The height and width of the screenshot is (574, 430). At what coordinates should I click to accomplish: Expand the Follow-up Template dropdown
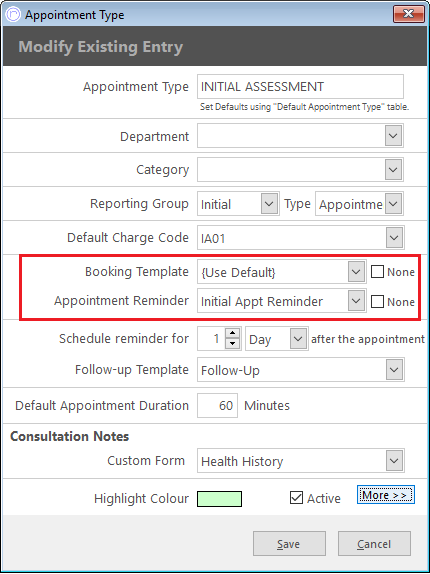click(x=394, y=370)
